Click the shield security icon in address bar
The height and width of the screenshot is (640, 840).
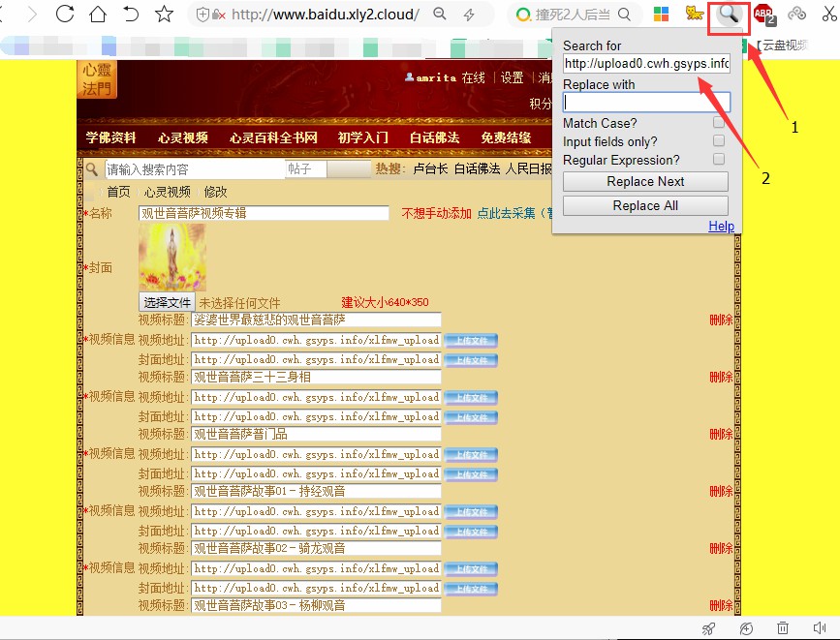pos(202,15)
